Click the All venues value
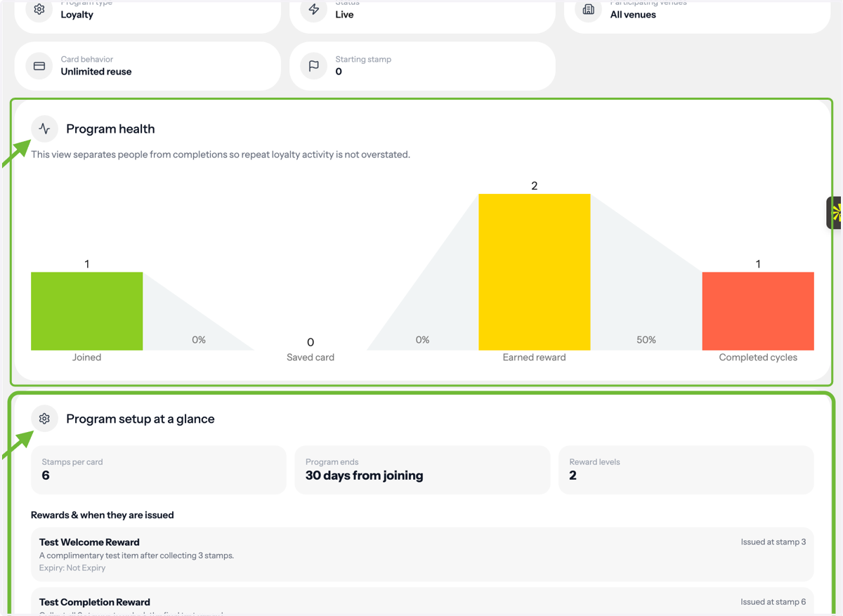Viewport: 843px width, 616px height. pos(633,15)
